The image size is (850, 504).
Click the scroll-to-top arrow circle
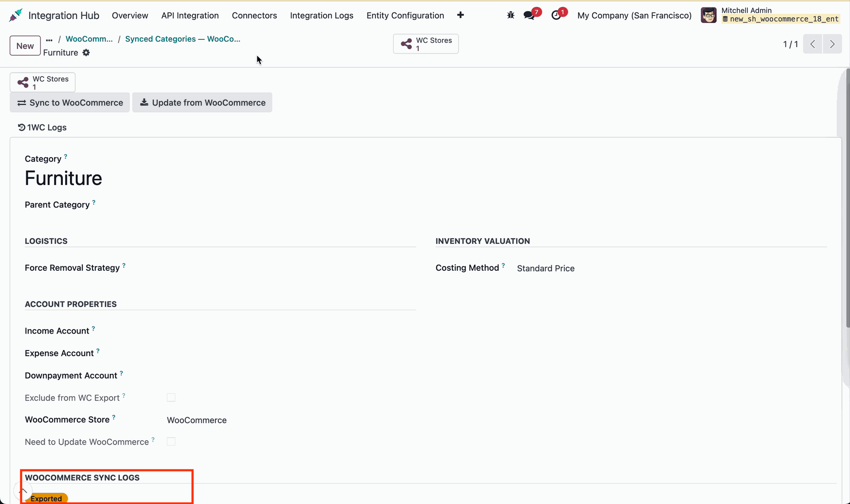coord(23,491)
